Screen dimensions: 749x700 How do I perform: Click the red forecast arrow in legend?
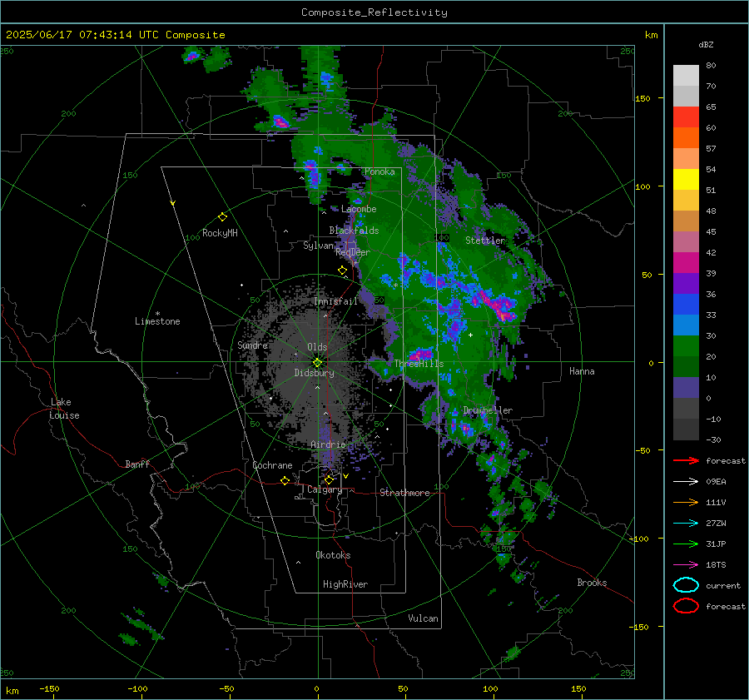click(x=686, y=460)
